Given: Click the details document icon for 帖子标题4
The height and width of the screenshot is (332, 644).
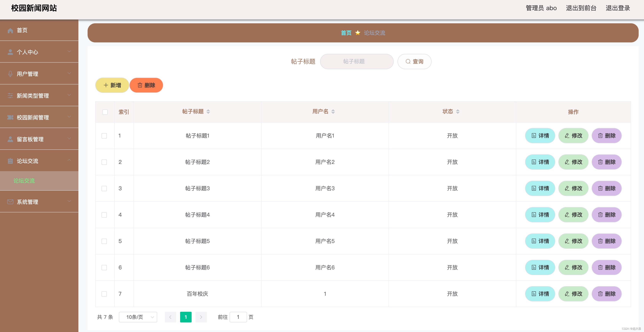Looking at the screenshot, I should tap(534, 215).
